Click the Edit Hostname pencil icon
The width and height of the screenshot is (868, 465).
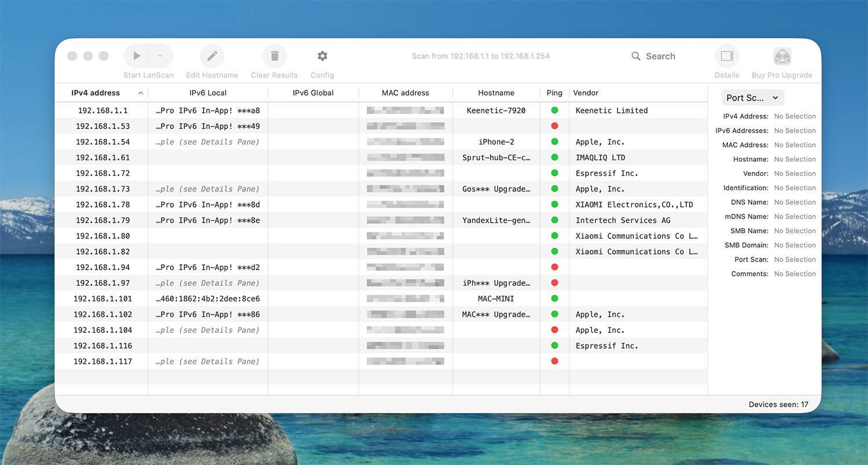(x=212, y=56)
